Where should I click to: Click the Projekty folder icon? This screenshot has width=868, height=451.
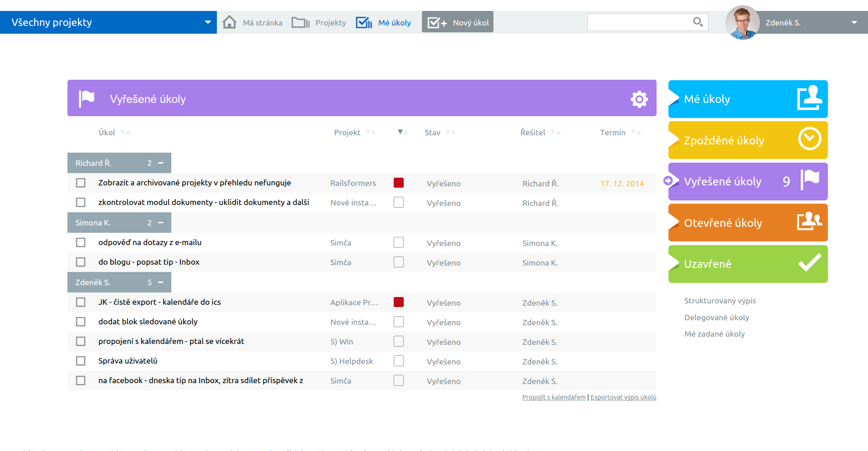tap(300, 22)
